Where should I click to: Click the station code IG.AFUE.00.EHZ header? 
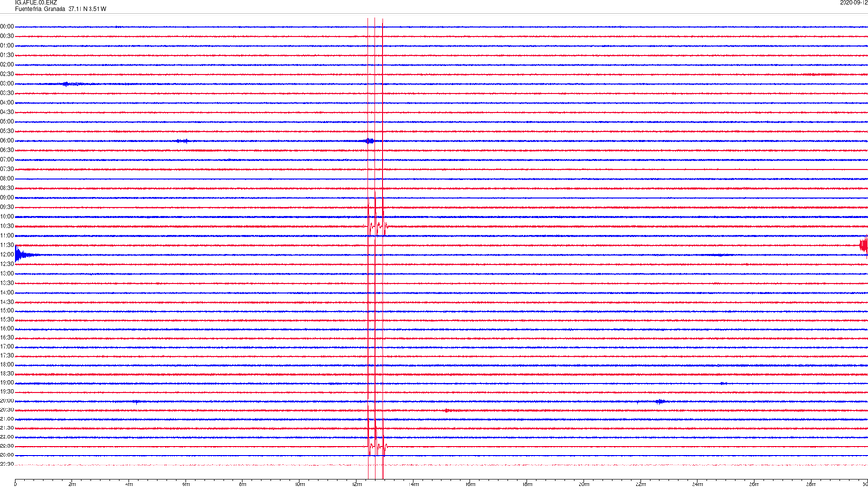pyautogui.click(x=36, y=3)
